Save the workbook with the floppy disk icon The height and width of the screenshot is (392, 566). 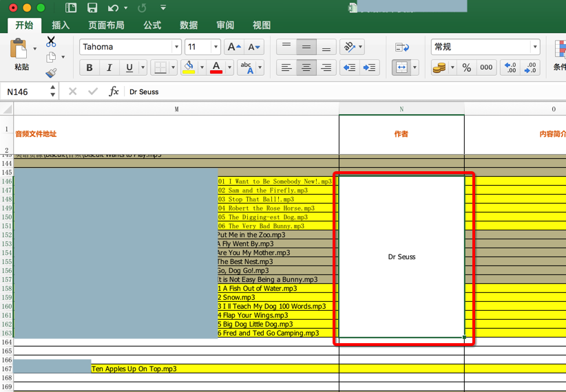[x=92, y=8]
